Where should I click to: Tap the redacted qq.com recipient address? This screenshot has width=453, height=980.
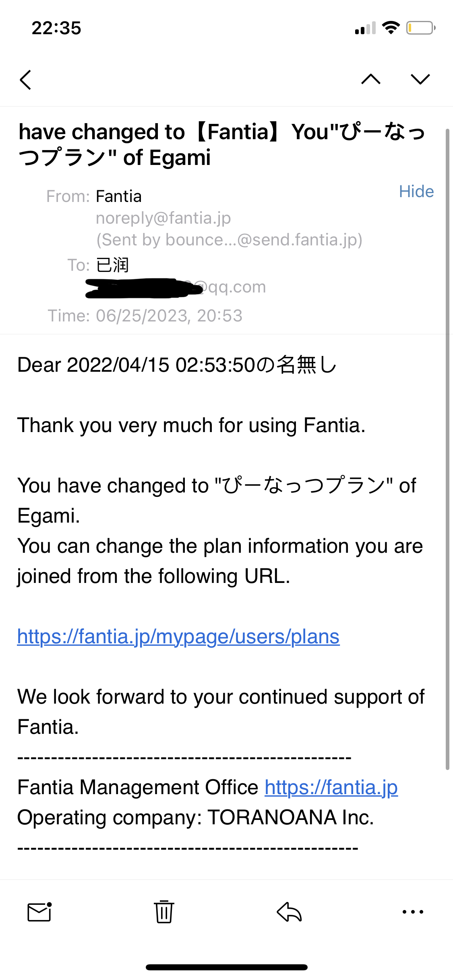[x=176, y=287]
